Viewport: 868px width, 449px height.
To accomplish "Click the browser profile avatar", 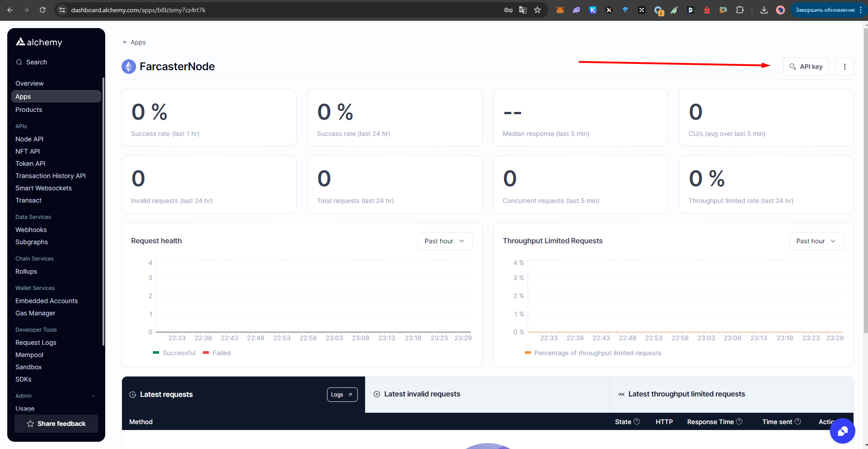I will pyautogui.click(x=780, y=10).
